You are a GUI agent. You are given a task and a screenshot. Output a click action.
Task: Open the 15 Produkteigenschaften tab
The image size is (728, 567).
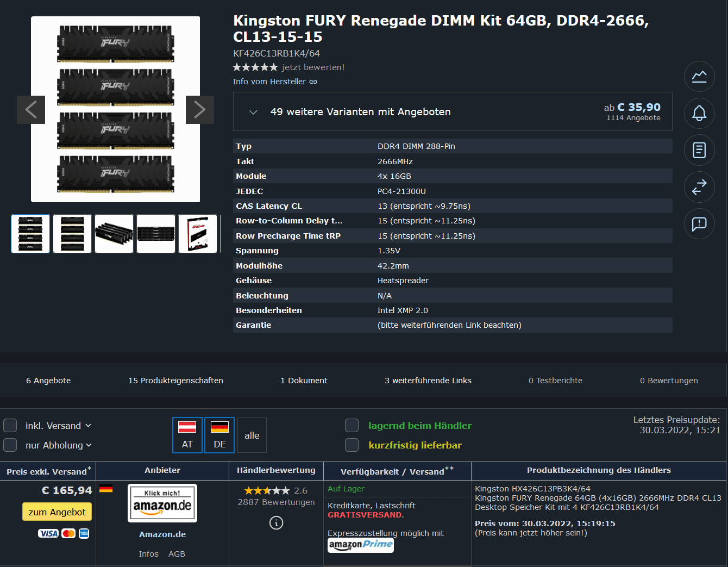pyautogui.click(x=176, y=381)
